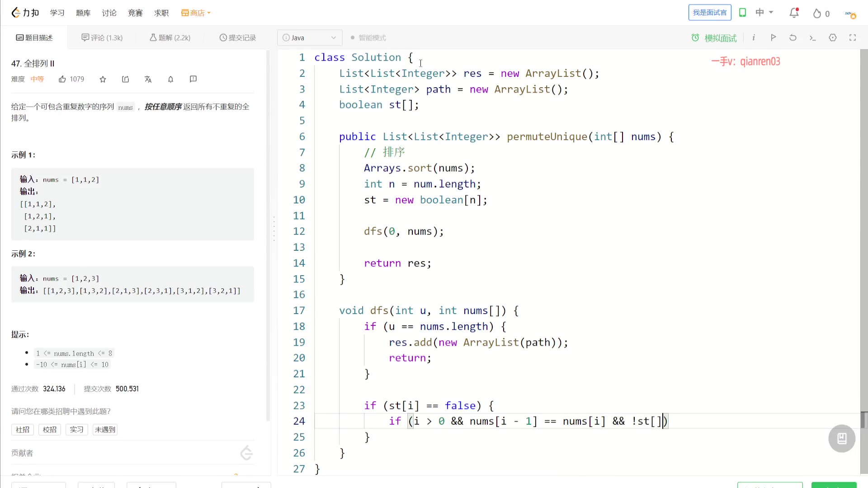Click the 提交记录 submission records button

pyautogui.click(x=237, y=38)
